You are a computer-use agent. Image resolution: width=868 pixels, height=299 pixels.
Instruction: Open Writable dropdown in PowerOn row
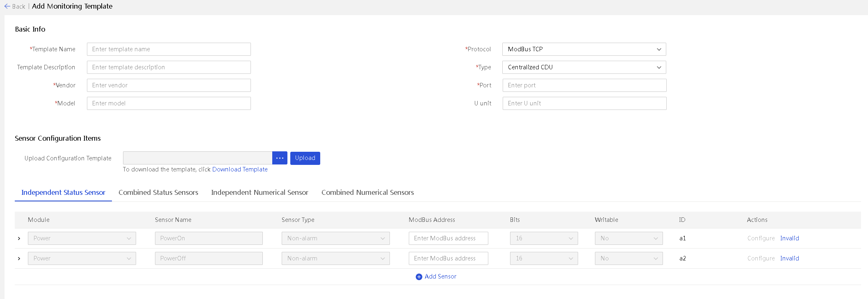(629, 238)
